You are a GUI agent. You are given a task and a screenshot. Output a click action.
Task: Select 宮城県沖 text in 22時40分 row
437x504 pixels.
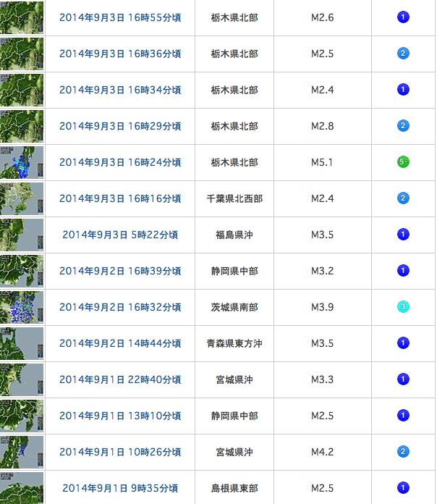coord(234,379)
